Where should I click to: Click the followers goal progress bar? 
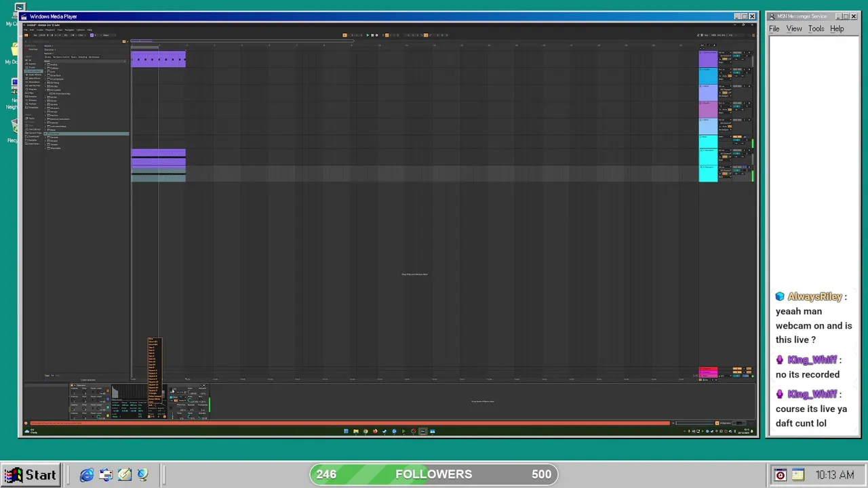(434, 474)
